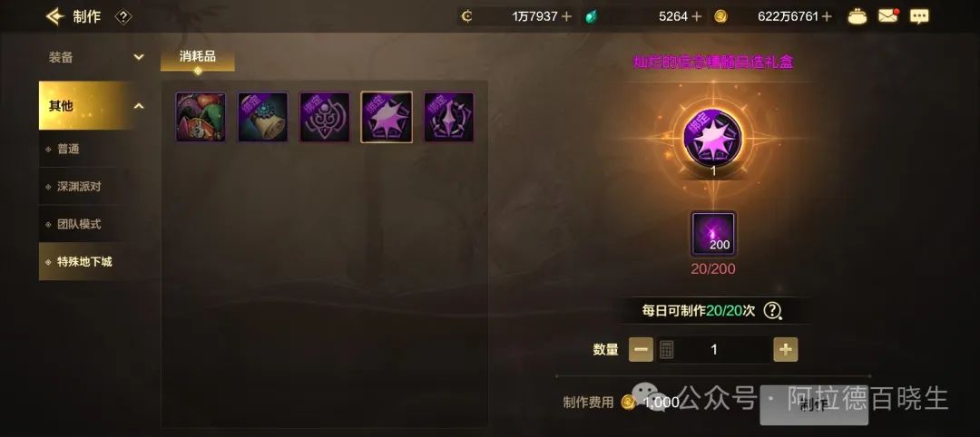Screen dimensions: 980x437
Task: Open the 深渊派对 subcategory
Action: coord(78,187)
